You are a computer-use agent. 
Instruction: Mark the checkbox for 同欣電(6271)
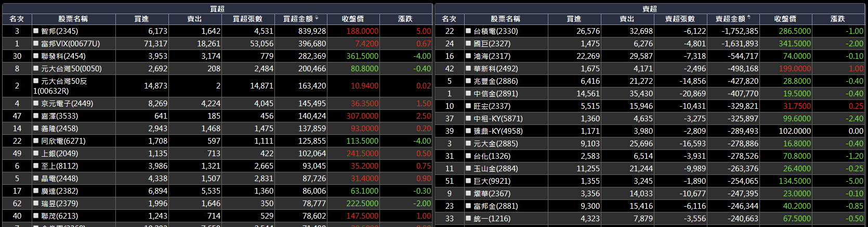(x=36, y=141)
